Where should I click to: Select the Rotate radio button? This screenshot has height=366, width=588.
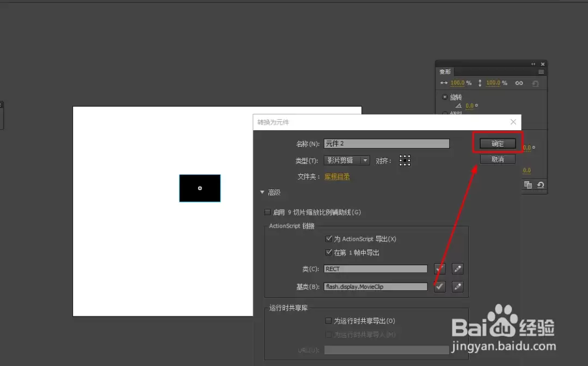pos(445,97)
